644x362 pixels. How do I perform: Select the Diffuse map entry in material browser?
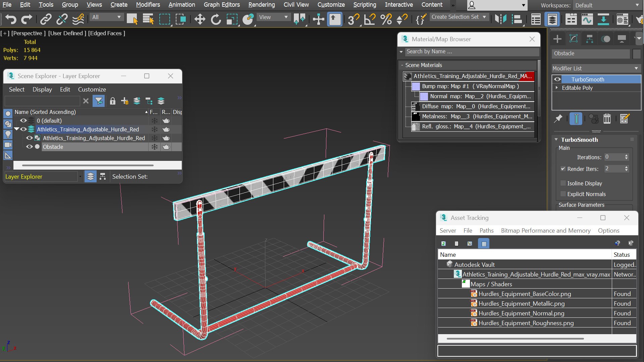pos(472,106)
